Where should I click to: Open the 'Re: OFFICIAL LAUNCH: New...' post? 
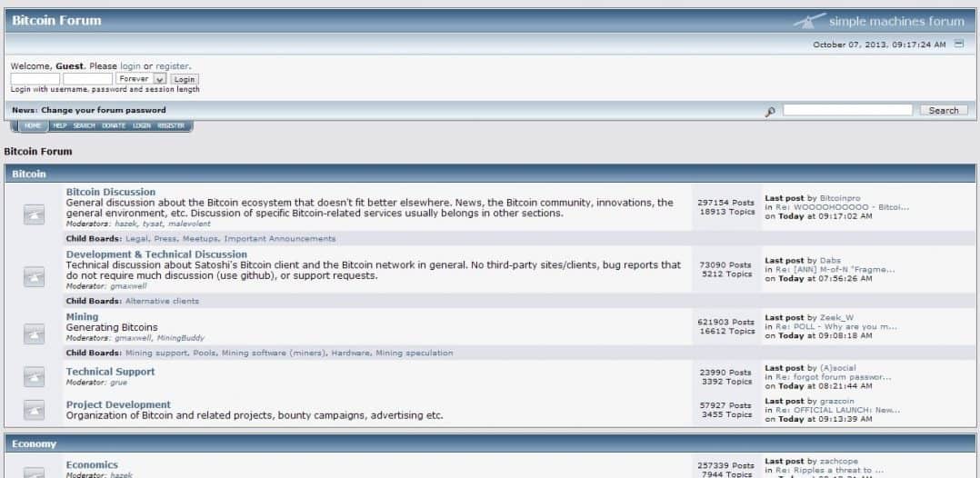click(x=837, y=410)
